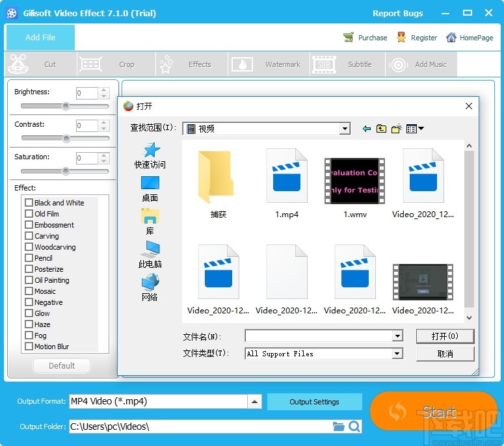This screenshot has height=446, width=504.
Task: Click the file list scrollbar down arrow
Action: coord(470,318)
